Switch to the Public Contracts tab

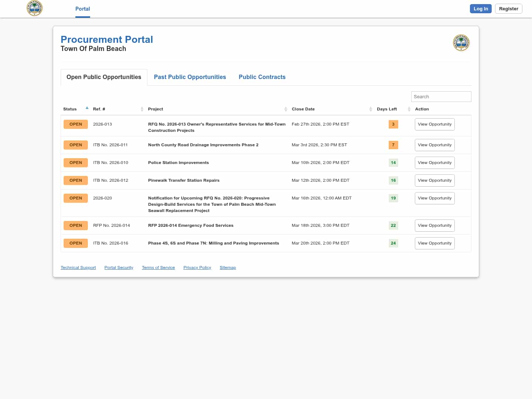(x=262, y=77)
